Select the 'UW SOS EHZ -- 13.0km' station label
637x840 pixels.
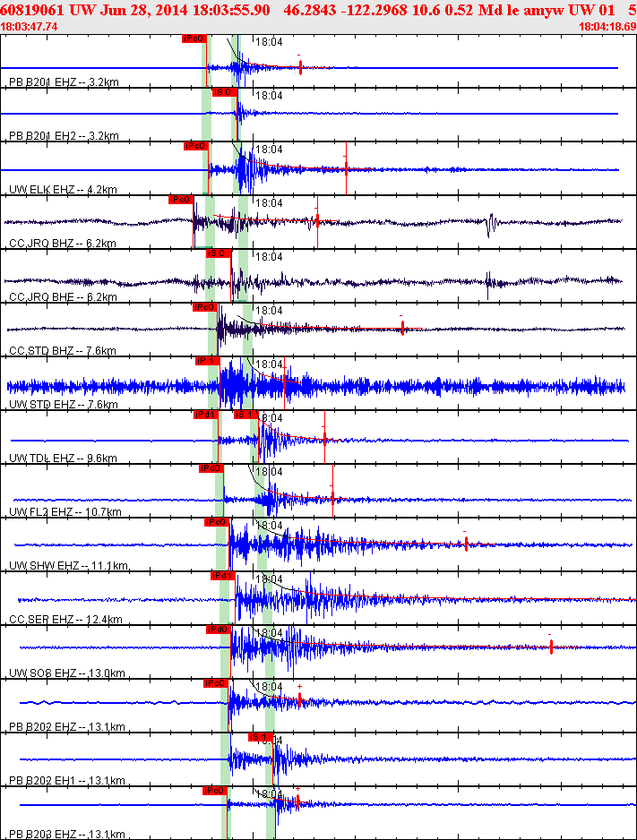coord(67,673)
